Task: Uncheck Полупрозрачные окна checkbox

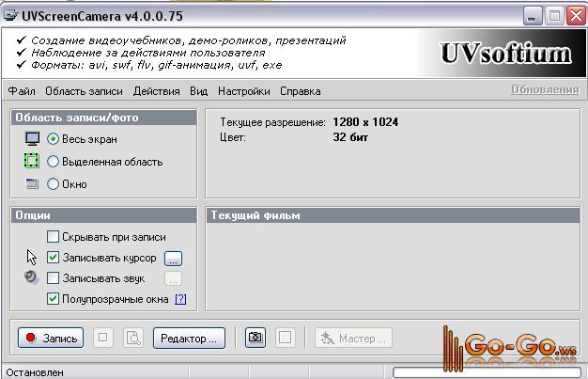Action: click(53, 299)
